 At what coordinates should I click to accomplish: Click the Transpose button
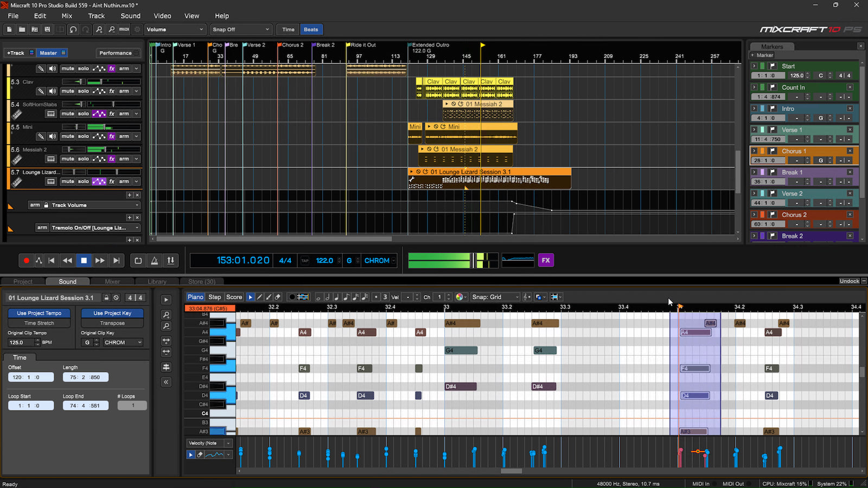(x=112, y=323)
